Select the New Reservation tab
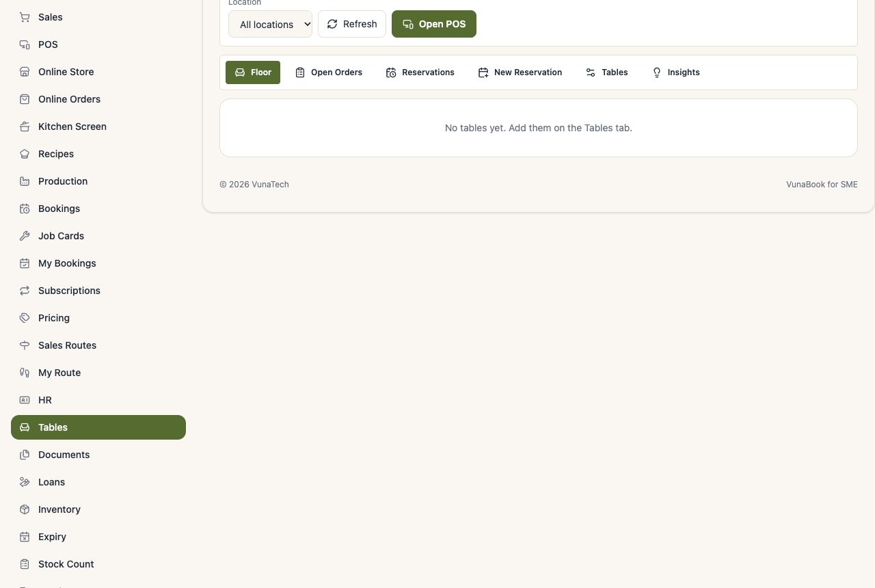Screen dimensions: 875x588 [520, 72]
